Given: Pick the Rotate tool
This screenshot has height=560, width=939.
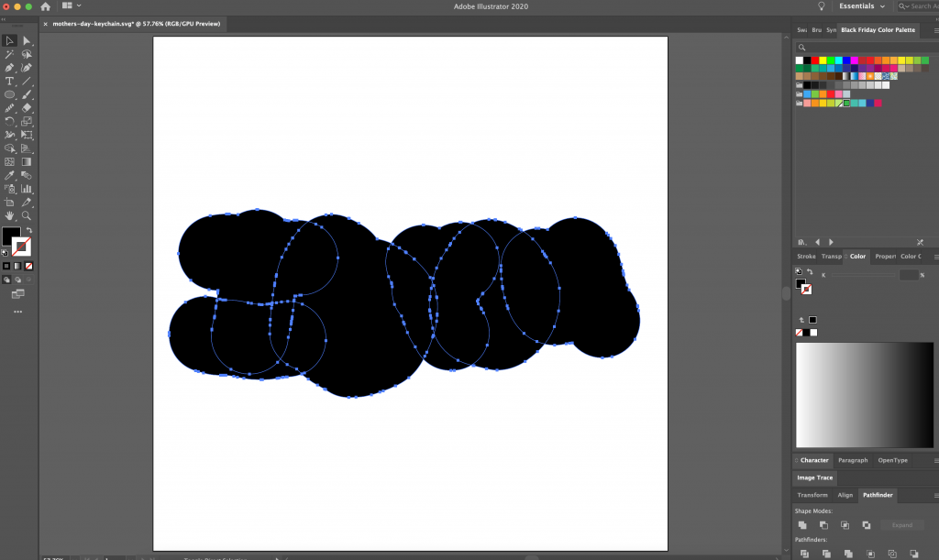Looking at the screenshot, I should point(9,122).
